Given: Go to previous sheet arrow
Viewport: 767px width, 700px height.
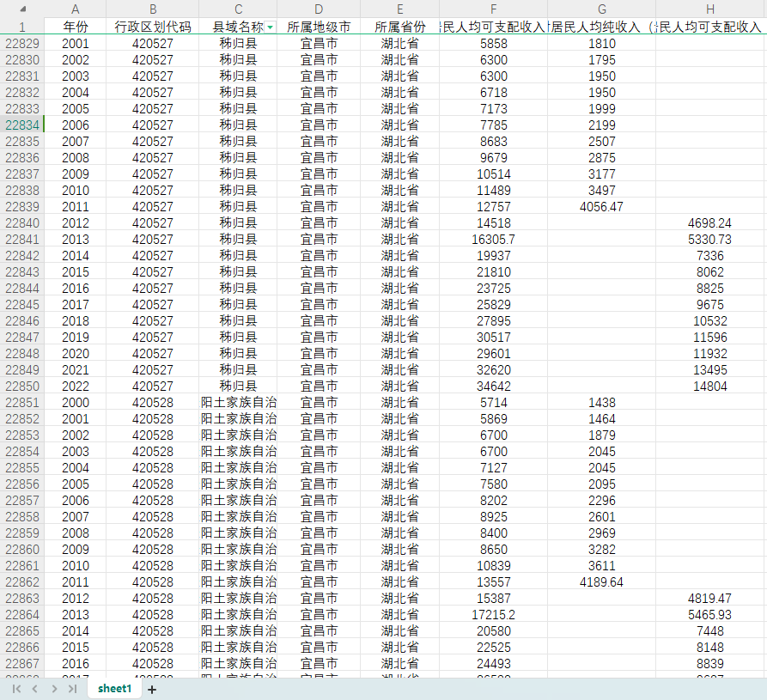Looking at the screenshot, I should [34, 689].
